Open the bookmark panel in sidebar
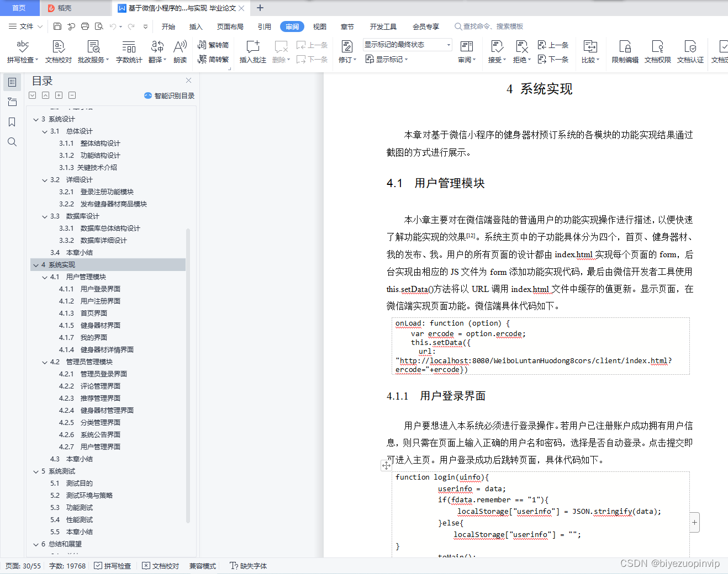The width and height of the screenshot is (728, 574). (12, 122)
